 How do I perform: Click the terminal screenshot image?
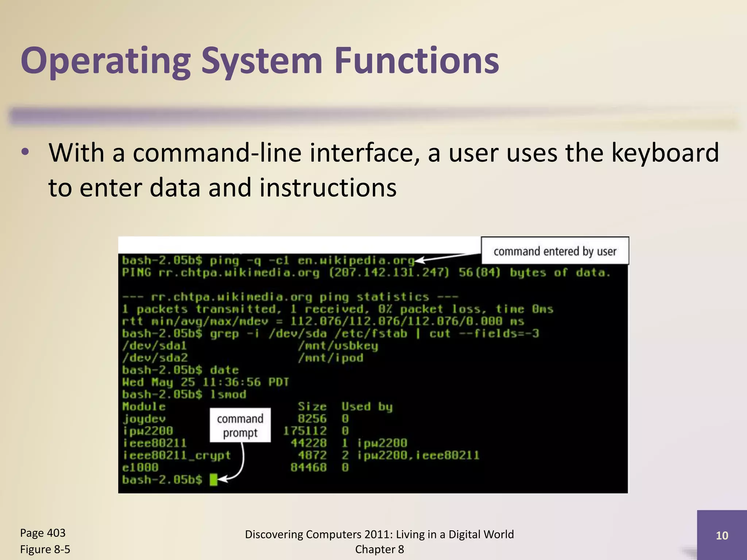(x=373, y=365)
